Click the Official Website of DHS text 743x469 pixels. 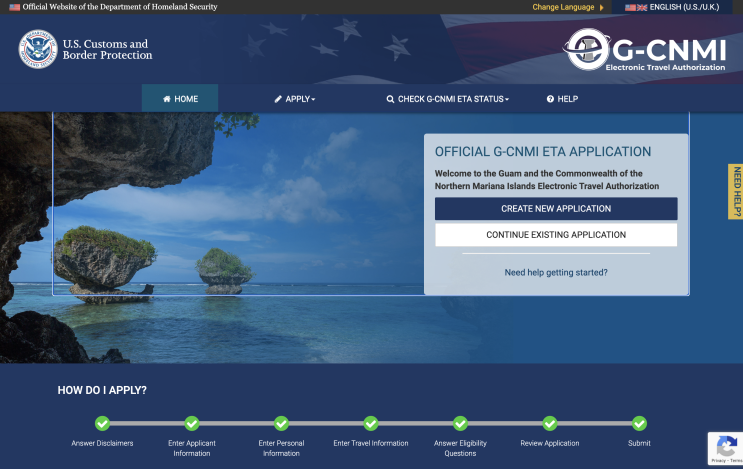click(120, 7)
